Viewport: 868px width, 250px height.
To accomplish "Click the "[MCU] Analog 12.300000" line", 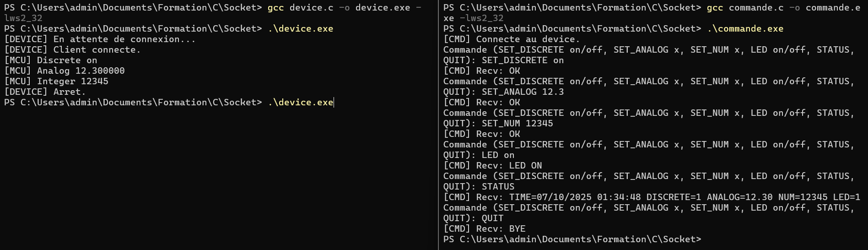I will pyautogui.click(x=64, y=71).
